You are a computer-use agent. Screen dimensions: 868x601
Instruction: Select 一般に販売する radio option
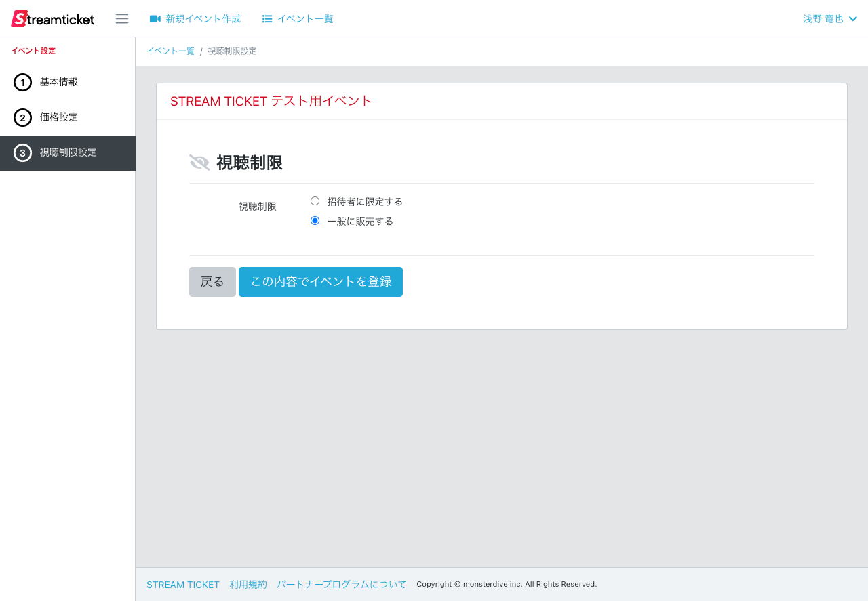(x=315, y=221)
